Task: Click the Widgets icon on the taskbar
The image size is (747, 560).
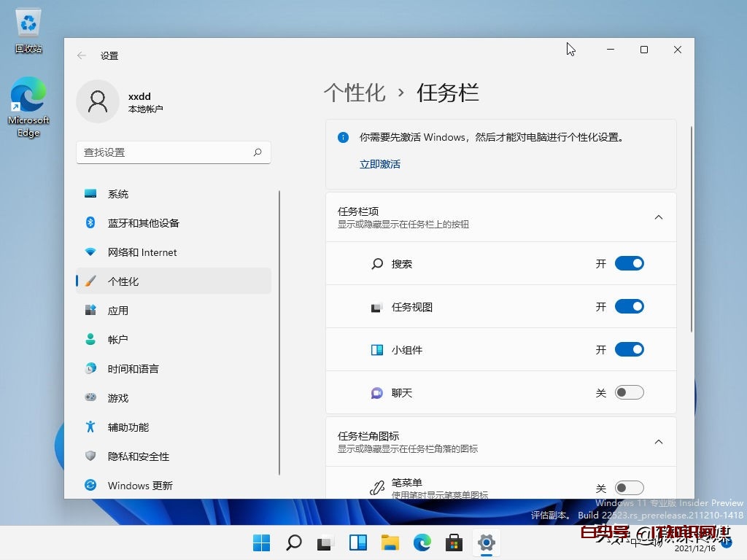Action: (357, 542)
